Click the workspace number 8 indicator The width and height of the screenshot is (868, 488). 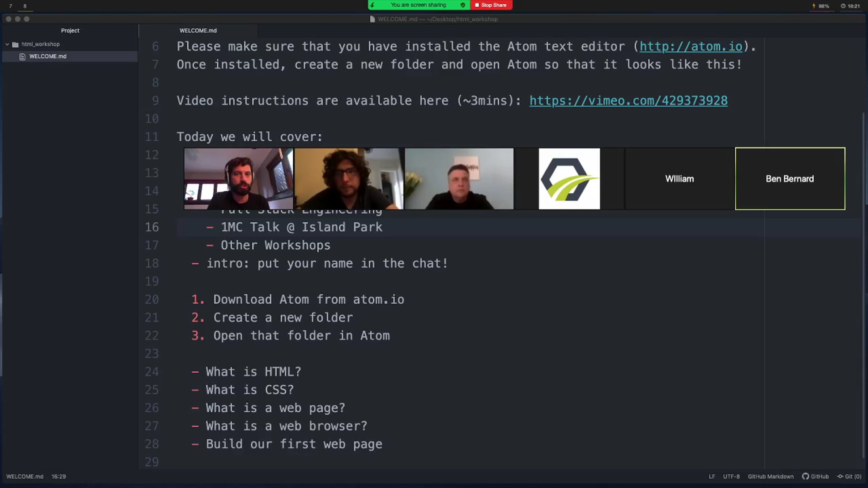point(25,6)
